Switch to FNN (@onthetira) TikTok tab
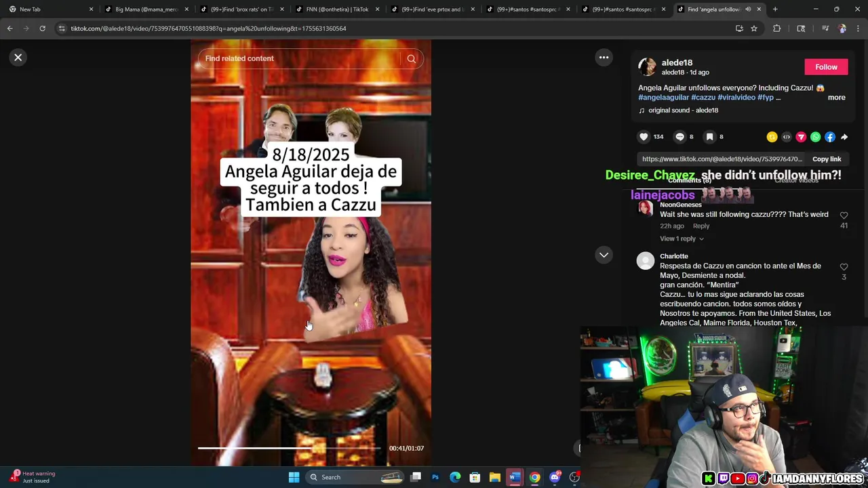 (x=337, y=9)
